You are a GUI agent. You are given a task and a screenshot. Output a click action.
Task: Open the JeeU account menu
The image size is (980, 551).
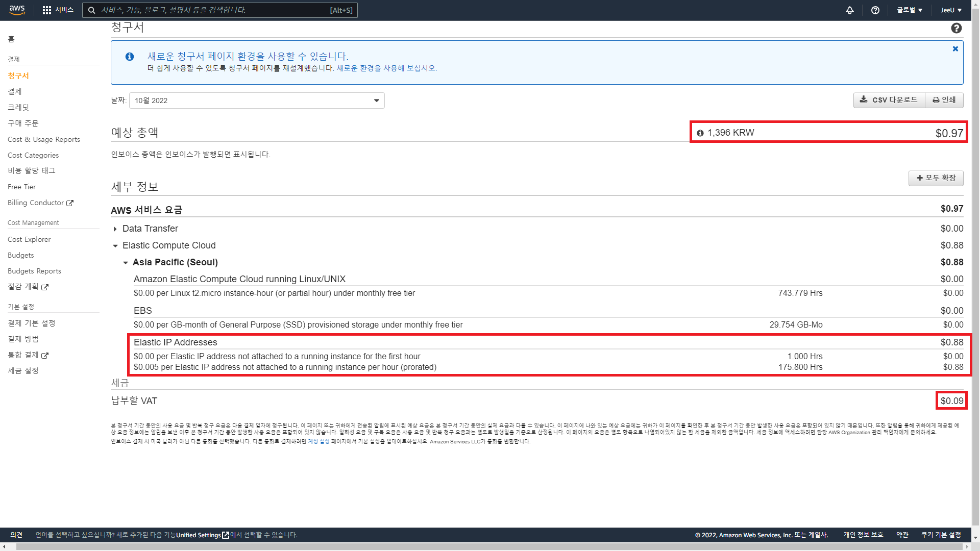click(950, 10)
